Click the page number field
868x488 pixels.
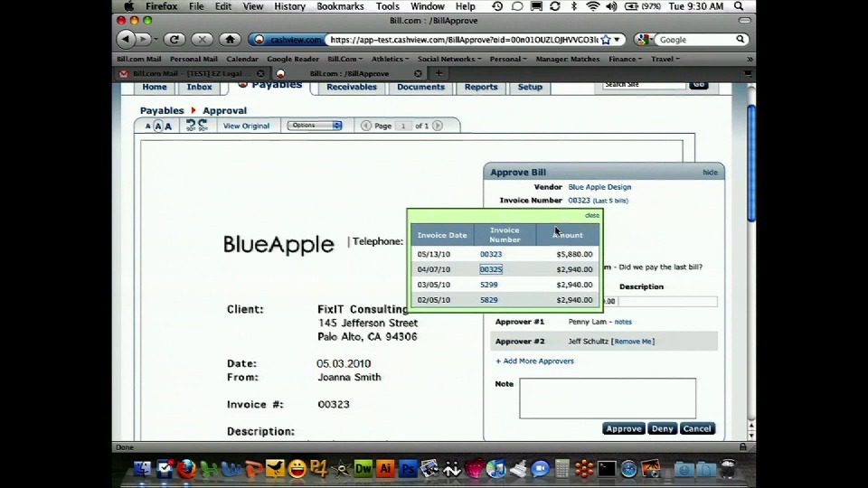(x=403, y=126)
